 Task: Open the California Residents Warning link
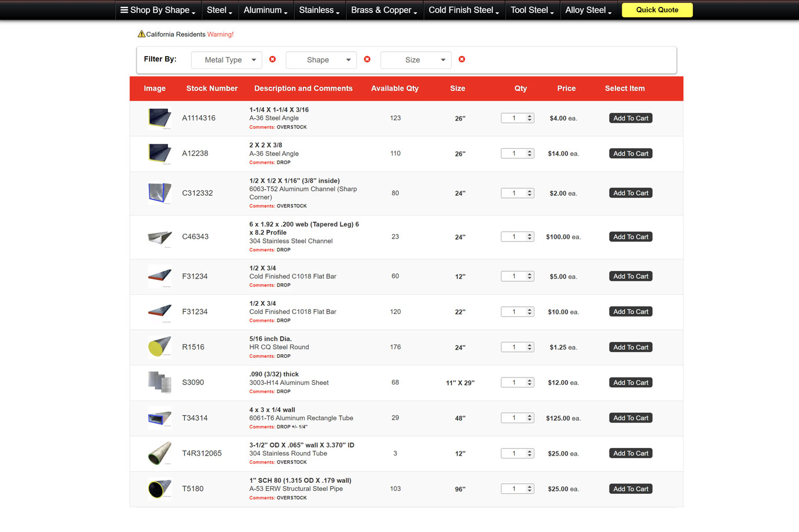point(220,35)
